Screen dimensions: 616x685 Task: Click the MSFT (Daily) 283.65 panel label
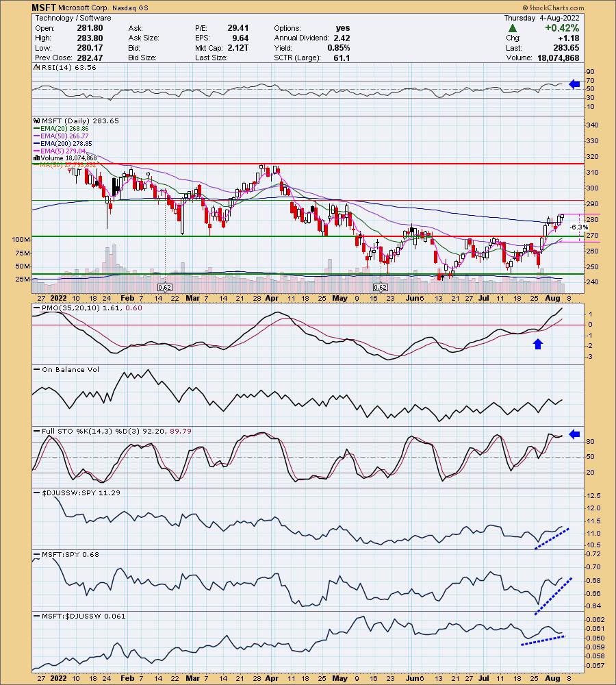point(80,121)
